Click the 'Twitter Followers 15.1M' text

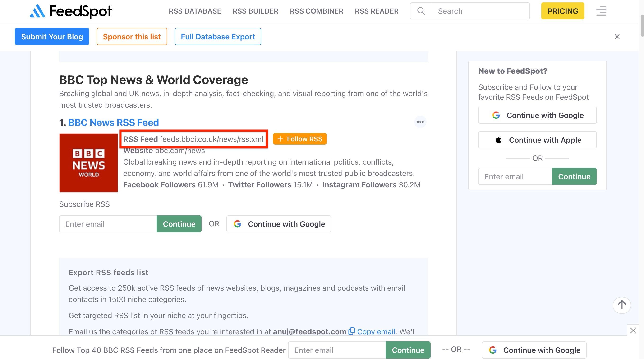[270, 185]
